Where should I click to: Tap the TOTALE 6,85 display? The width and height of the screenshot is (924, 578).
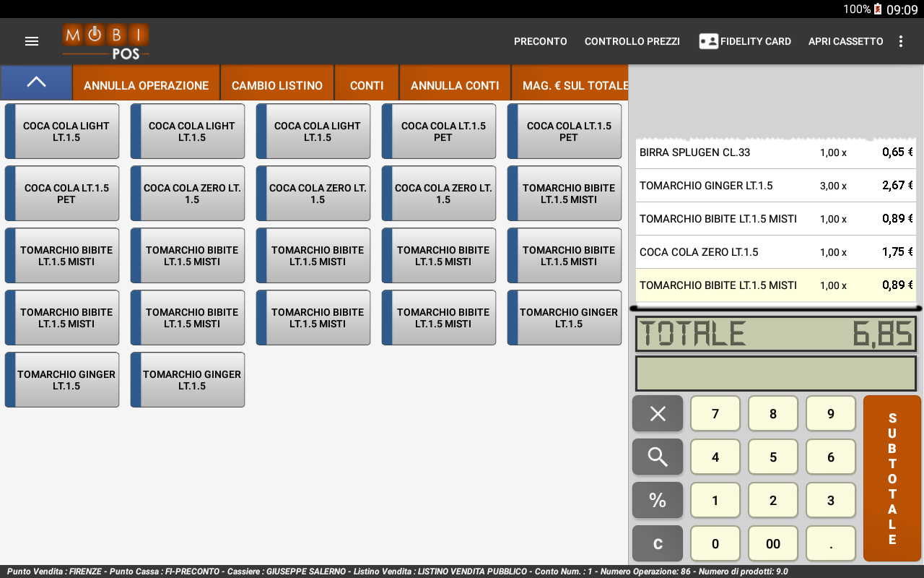(776, 334)
